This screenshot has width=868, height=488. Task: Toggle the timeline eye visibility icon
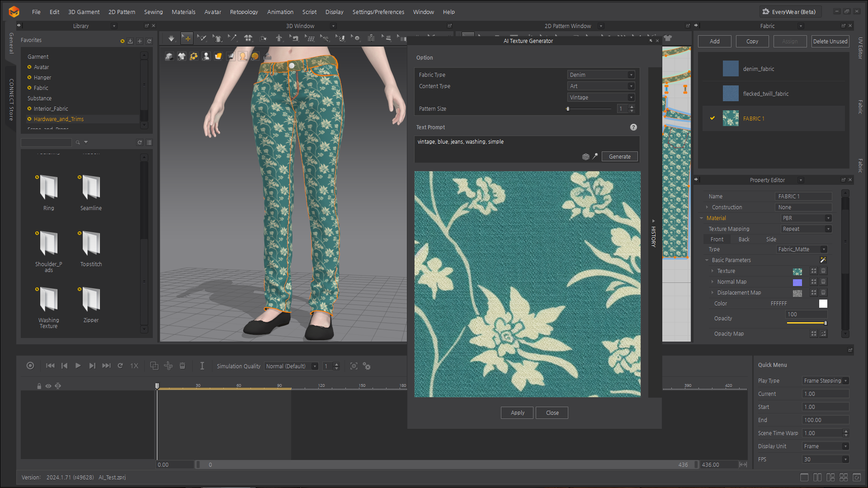coord(48,386)
